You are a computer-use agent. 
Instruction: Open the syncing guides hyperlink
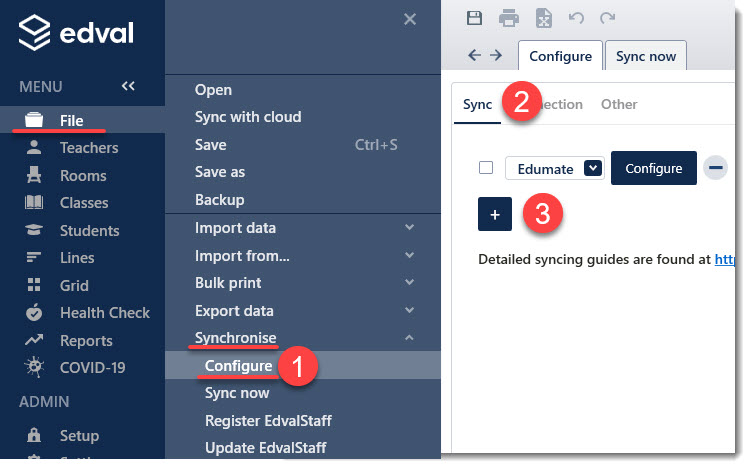pyautogui.click(x=724, y=259)
